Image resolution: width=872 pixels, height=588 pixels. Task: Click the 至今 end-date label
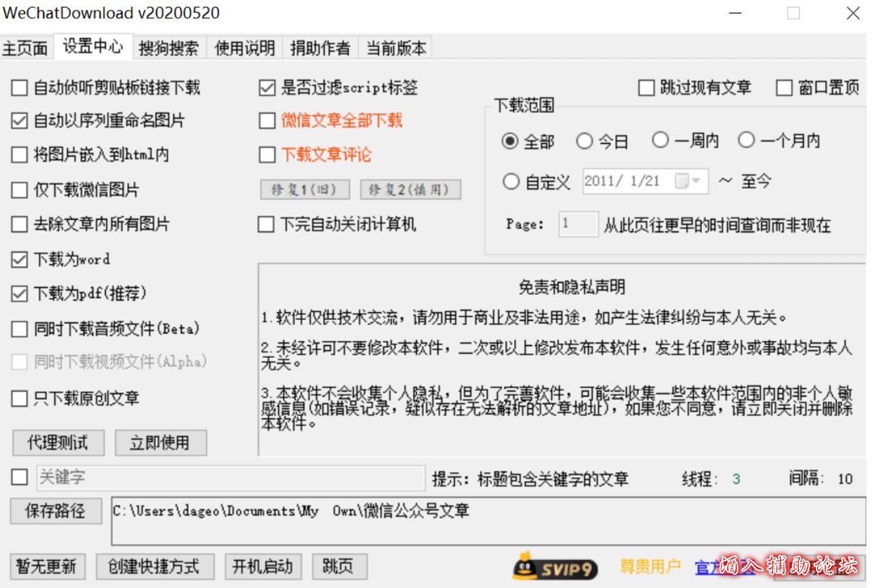[x=756, y=182]
